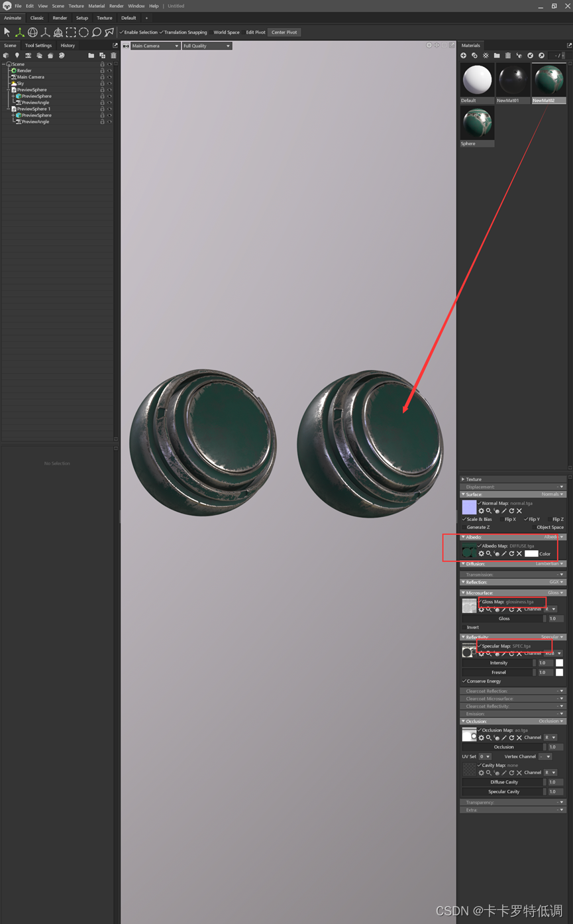Open the Gloss Map channel dropdown
This screenshot has height=924, width=573.
(550, 609)
